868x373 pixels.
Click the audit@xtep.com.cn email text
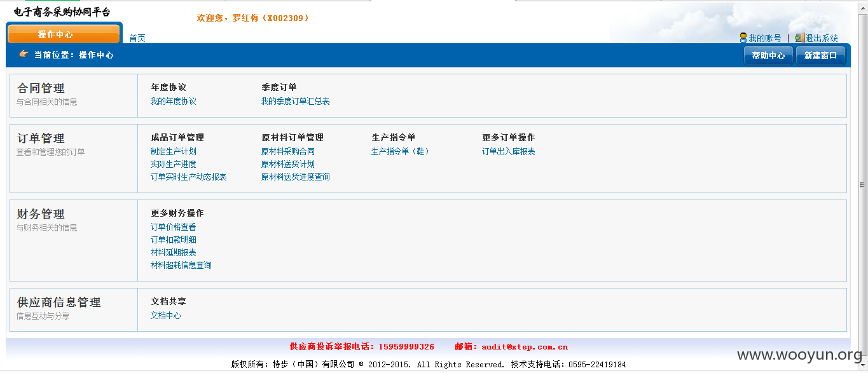525,347
